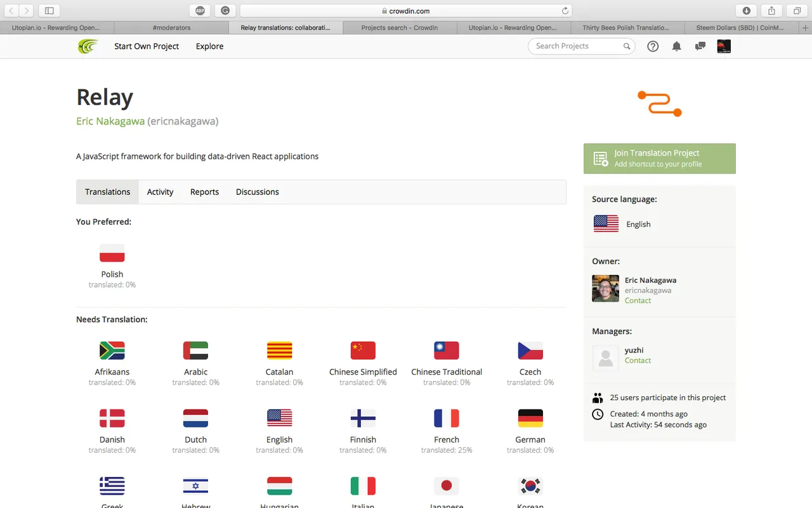Click the Grammarly extension icon
Screen dimensions: 812x508
pos(225,10)
